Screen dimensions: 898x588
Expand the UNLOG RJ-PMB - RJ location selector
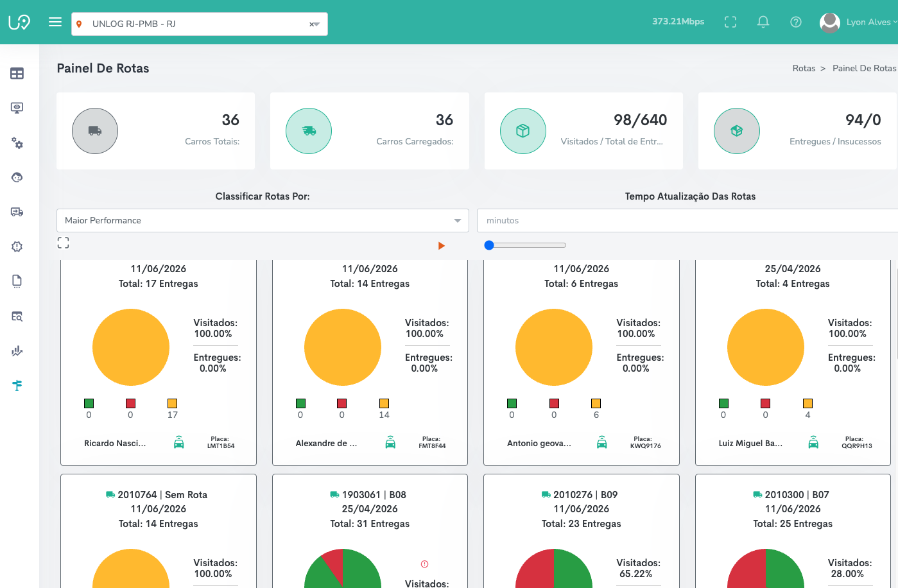click(200, 24)
